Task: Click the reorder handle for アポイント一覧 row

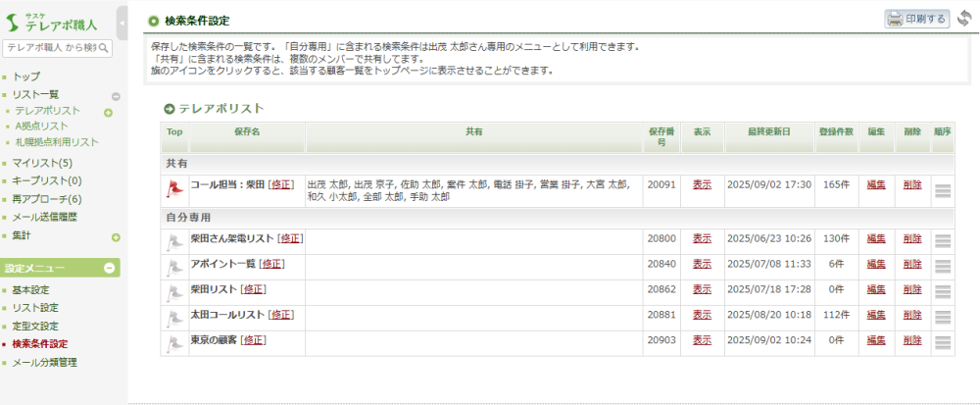Action: point(943,266)
